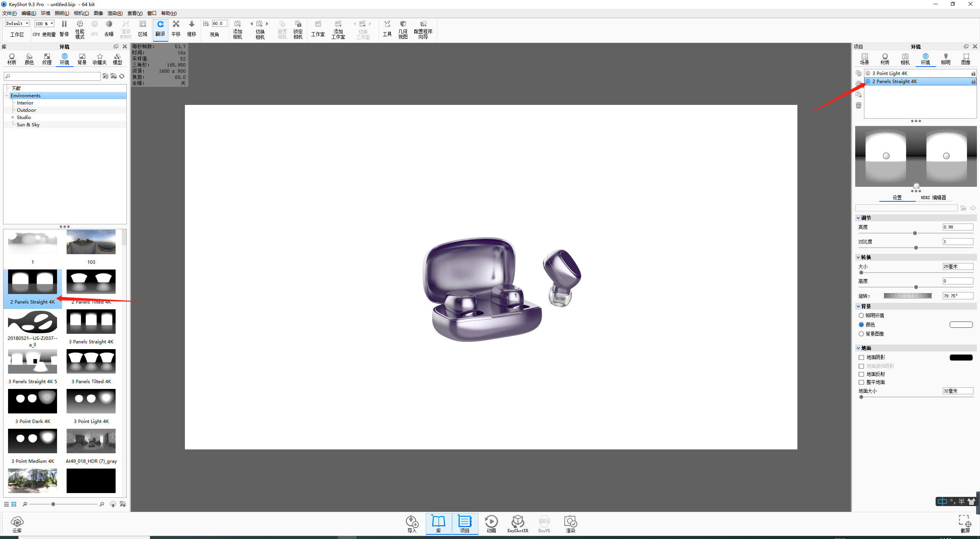Select the pan (平移) camera tool
980x539 pixels.
(x=176, y=29)
